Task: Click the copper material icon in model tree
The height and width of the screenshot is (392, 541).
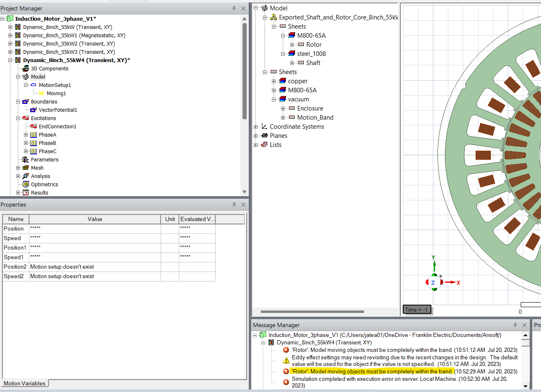Action: 283,81
